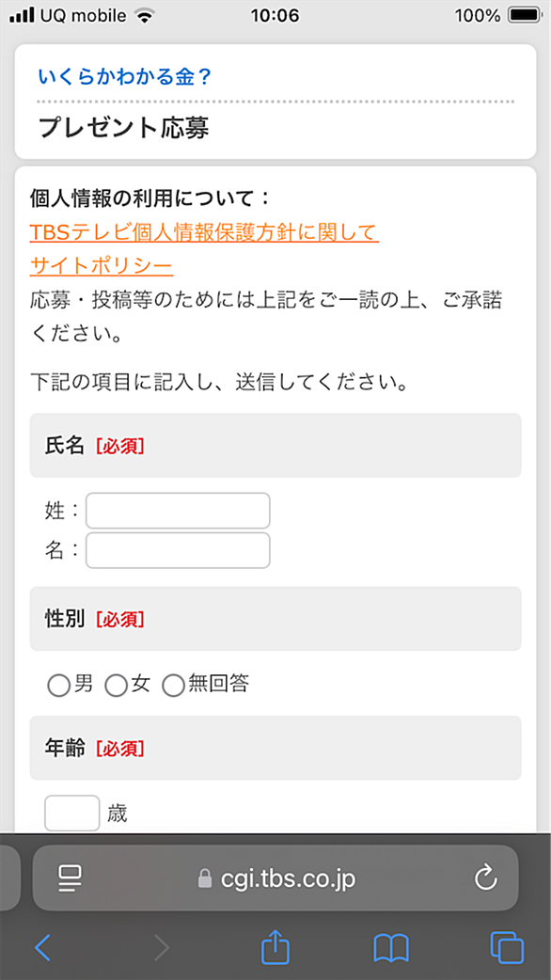Select the 無回答 radio button
The height and width of the screenshot is (980, 551).
(174, 686)
